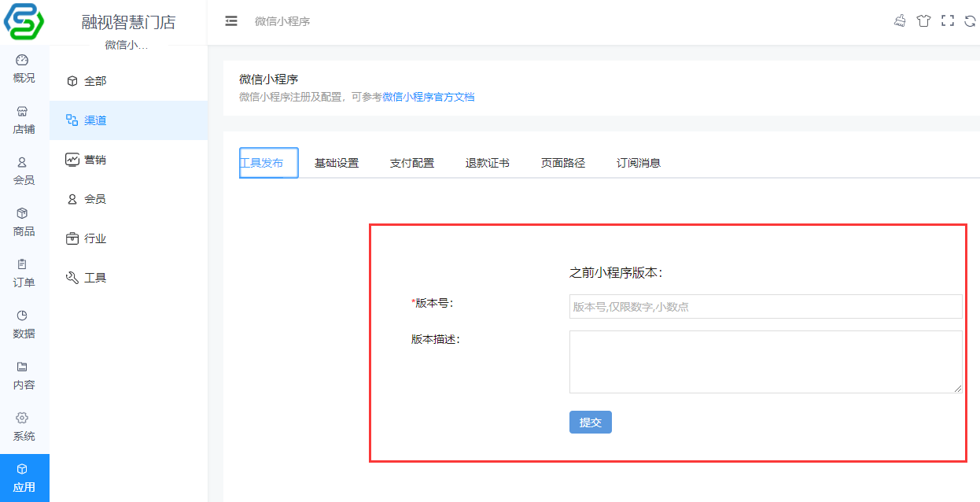Open 会员 in the left icon rail

pyautogui.click(x=24, y=172)
